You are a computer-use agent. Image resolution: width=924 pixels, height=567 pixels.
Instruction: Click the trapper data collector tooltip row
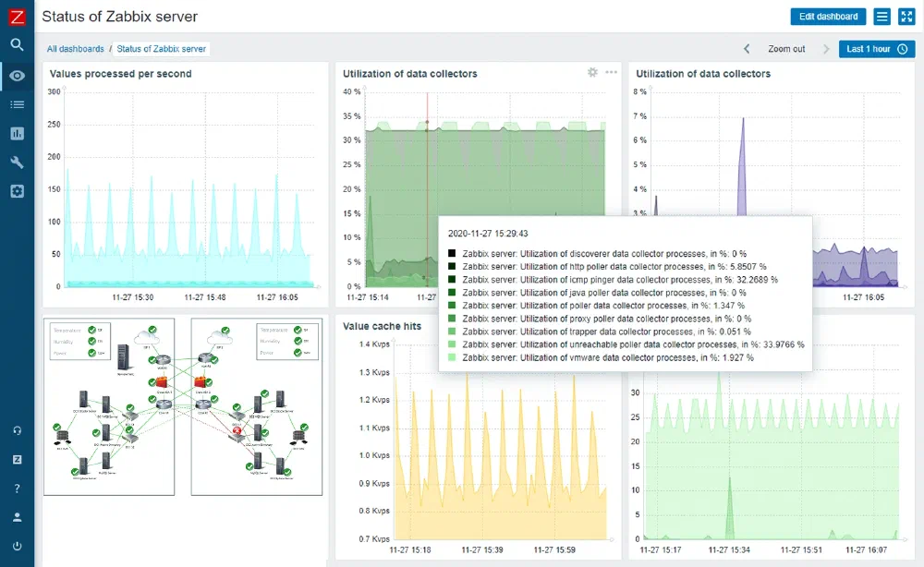pos(600,332)
